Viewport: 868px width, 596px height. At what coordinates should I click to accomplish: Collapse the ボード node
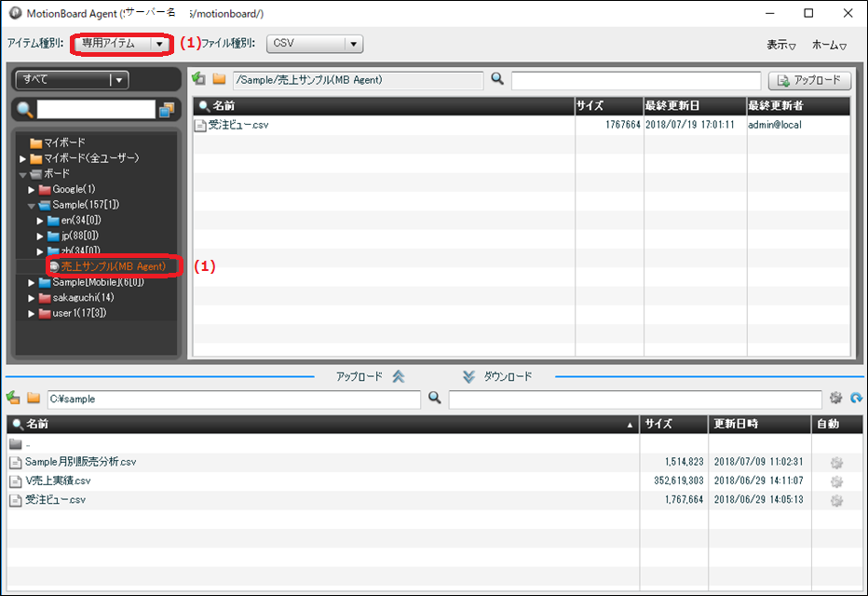point(22,174)
